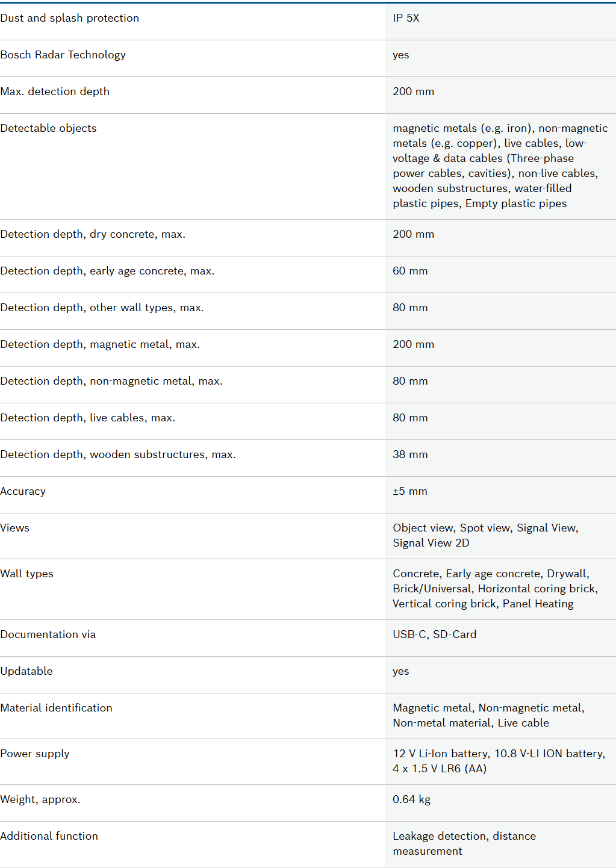Select the "Updatable" row label
This screenshot has width=616, height=868.
click(x=26, y=671)
